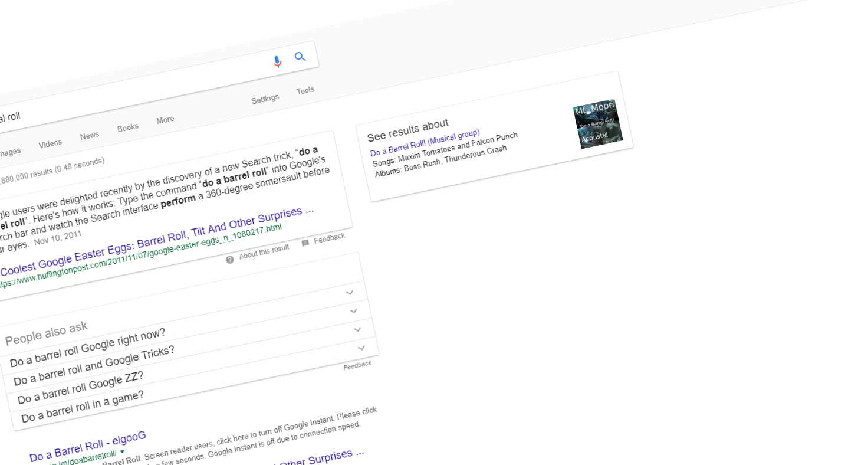Click the blue magnifier search button
The width and height of the screenshot is (868, 465).
click(x=300, y=57)
